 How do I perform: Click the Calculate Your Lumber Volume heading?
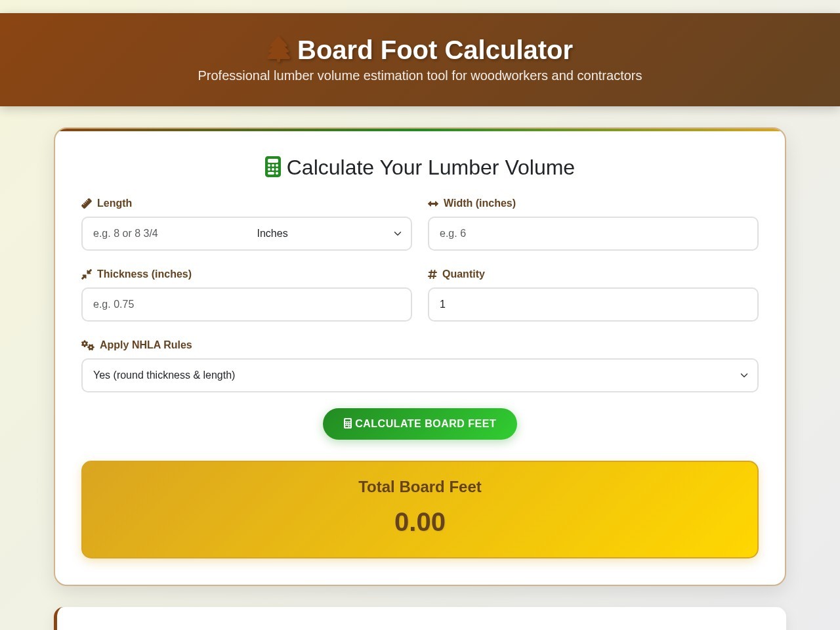coord(430,167)
